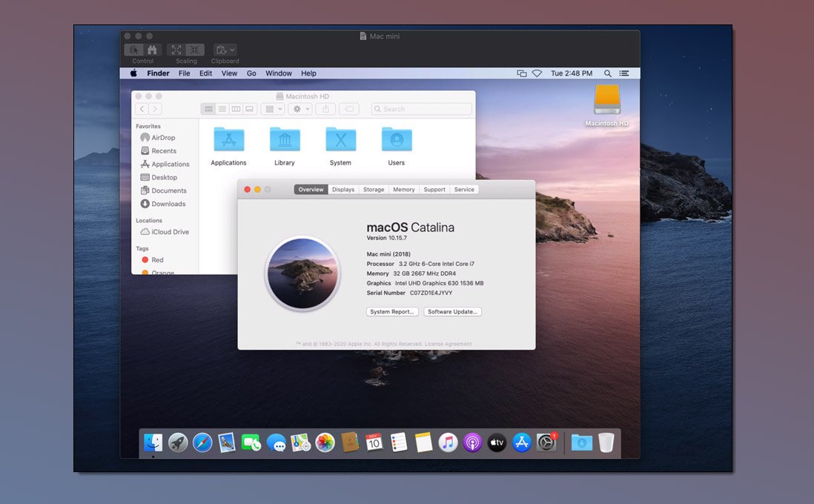The height and width of the screenshot is (504, 814).
Task: Toggle icon view in the Finder toolbar
Action: [x=208, y=109]
